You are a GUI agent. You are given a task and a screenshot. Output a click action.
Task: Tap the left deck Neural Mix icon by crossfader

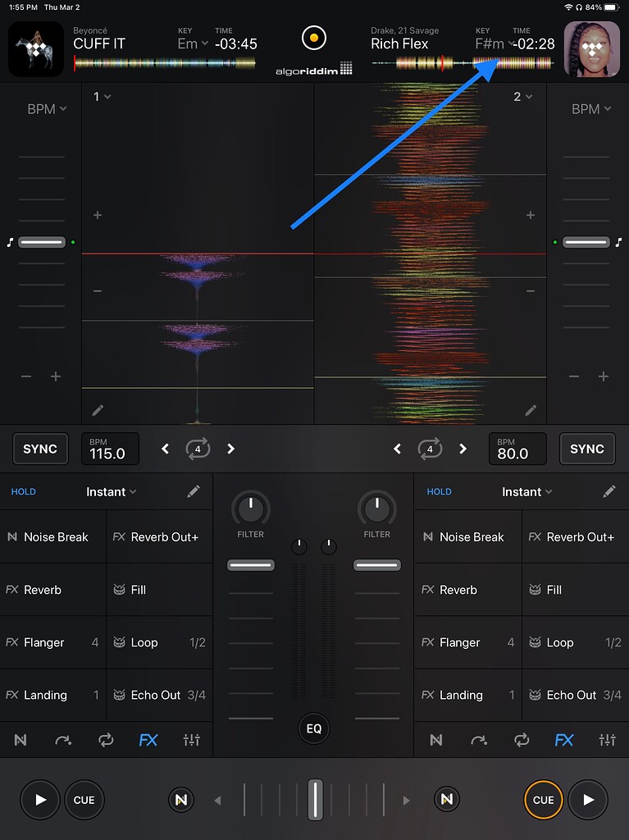pos(181,799)
